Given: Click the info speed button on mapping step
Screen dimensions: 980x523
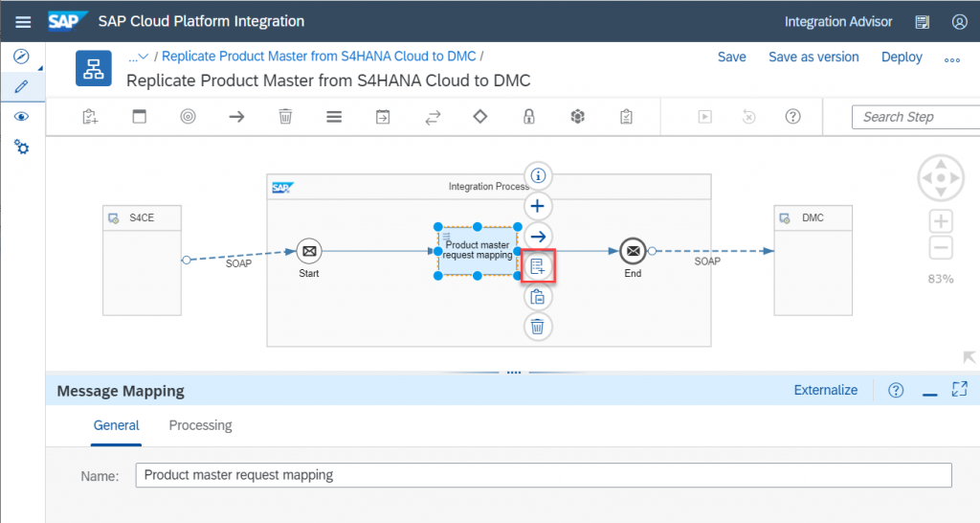Looking at the screenshot, I should [x=538, y=176].
